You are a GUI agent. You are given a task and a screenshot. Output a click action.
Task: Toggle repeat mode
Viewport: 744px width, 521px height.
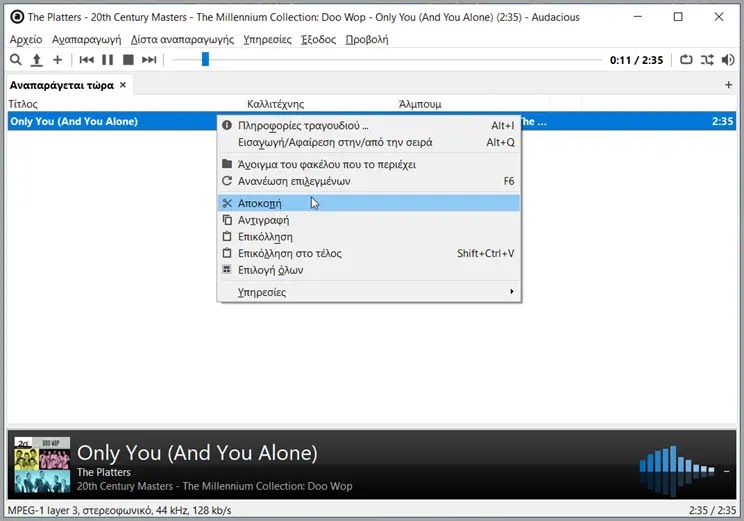(x=686, y=60)
